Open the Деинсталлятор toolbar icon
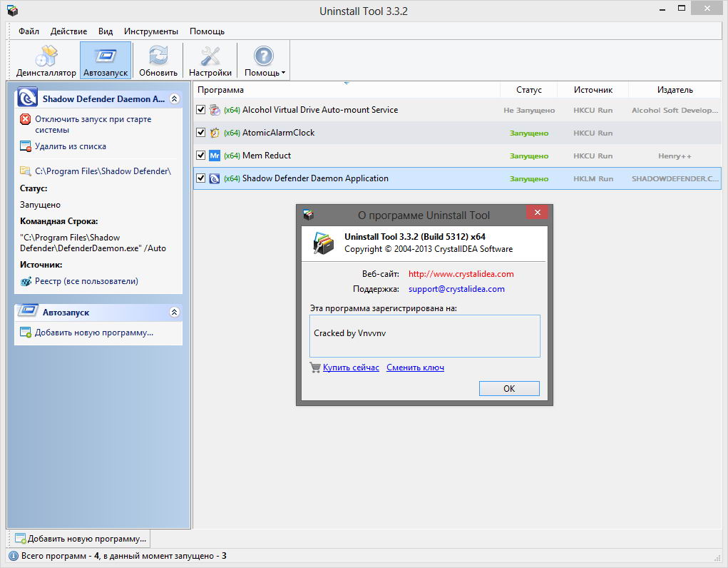The height and width of the screenshot is (568, 728). tap(46, 56)
